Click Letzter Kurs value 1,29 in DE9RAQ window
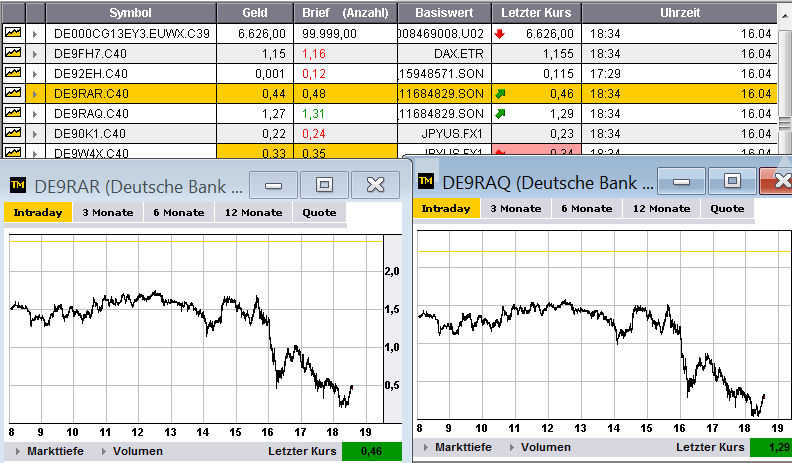This screenshot has width=792, height=463. click(771, 447)
